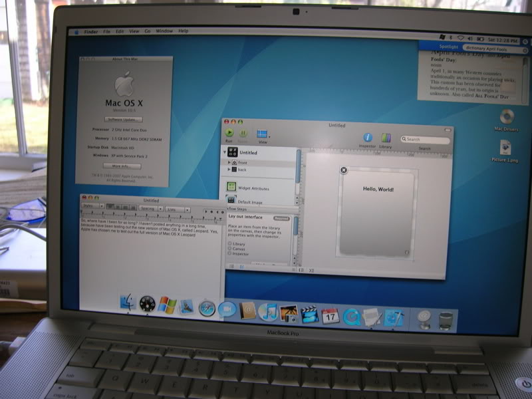The image size is (532, 399).
Task: Tick the Inspector workflow step checkbox
Action: coord(229,253)
